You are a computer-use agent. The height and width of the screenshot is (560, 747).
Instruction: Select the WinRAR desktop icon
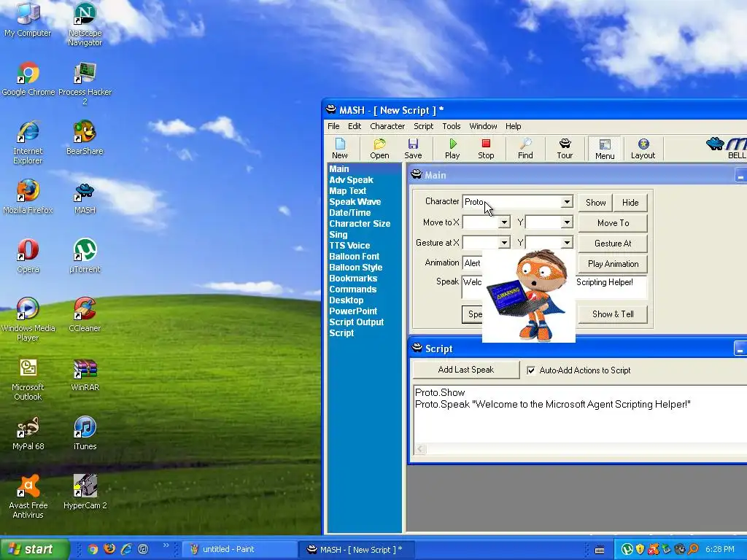click(x=85, y=374)
